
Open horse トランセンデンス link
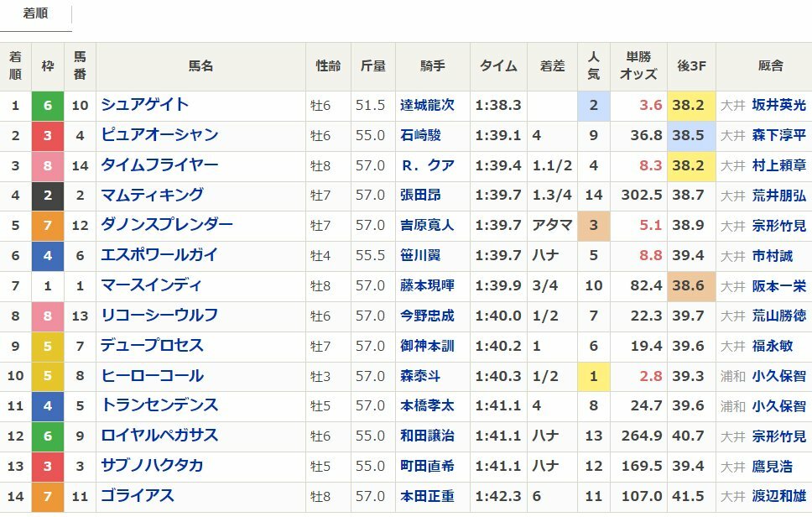(159, 405)
